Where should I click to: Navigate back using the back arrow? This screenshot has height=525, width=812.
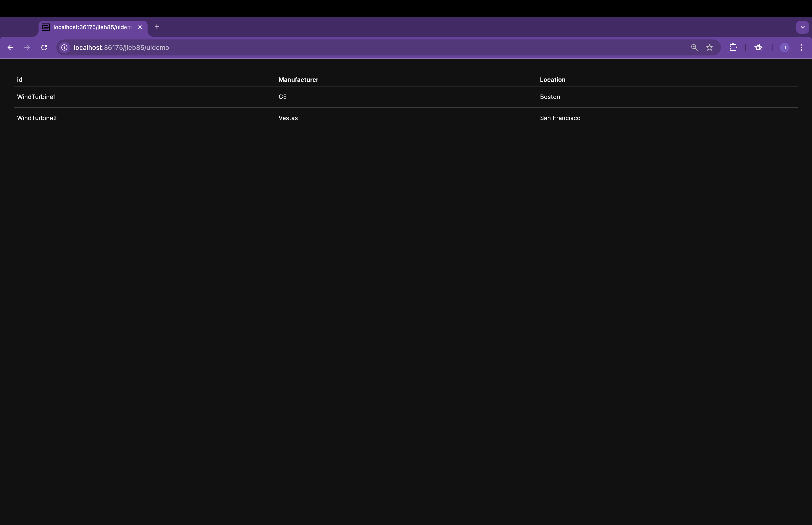pyautogui.click(x=10, y=47)
